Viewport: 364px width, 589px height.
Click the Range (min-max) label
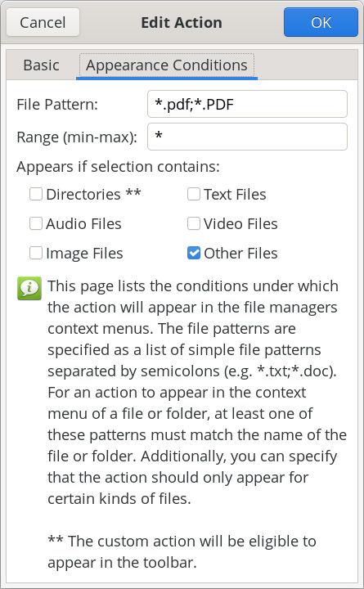coord(77,137)
